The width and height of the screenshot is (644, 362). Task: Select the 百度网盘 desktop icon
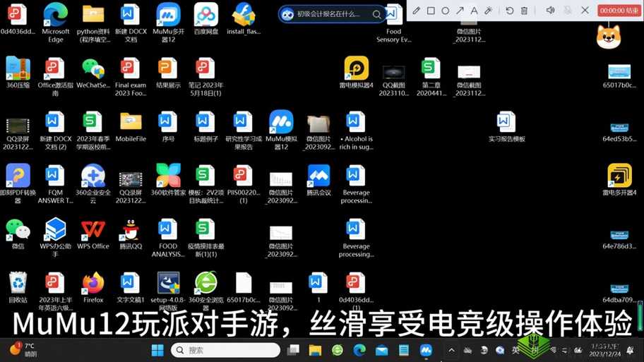[x=206, y=19]
